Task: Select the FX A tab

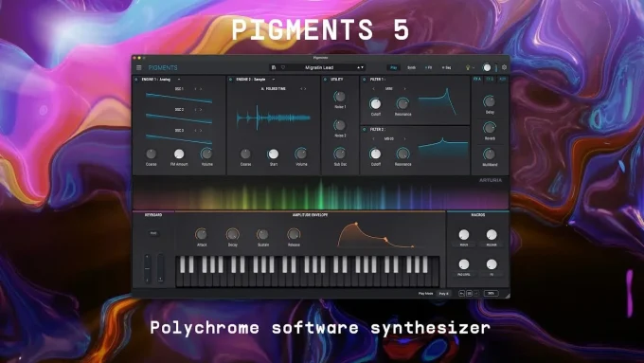Action: tap(477, 79)
